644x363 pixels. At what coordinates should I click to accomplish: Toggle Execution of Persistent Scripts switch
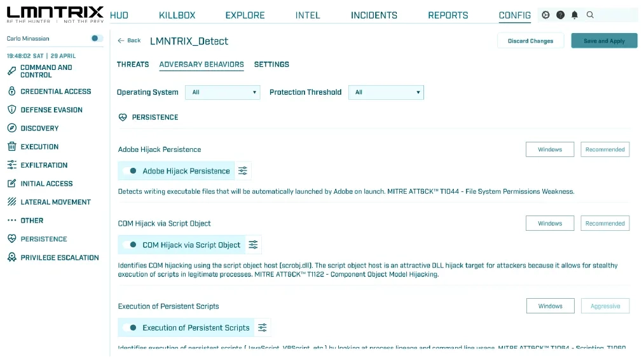click(130, 327)
